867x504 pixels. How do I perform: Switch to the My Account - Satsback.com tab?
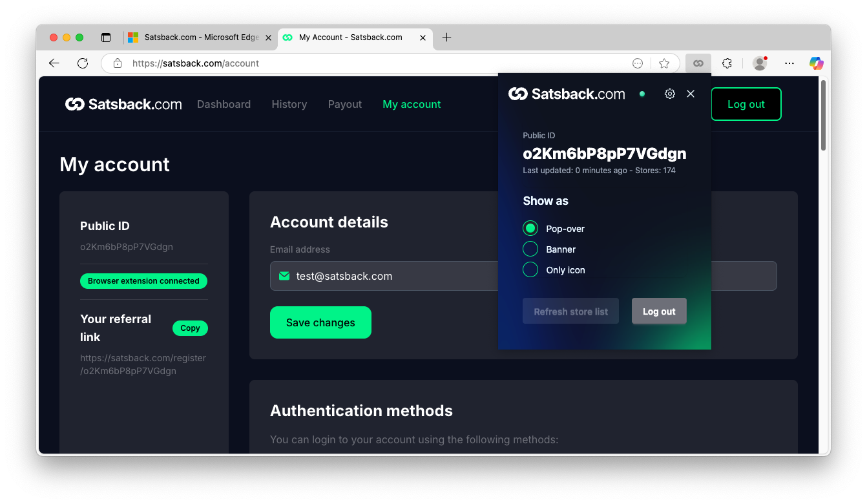pos(355,37)
